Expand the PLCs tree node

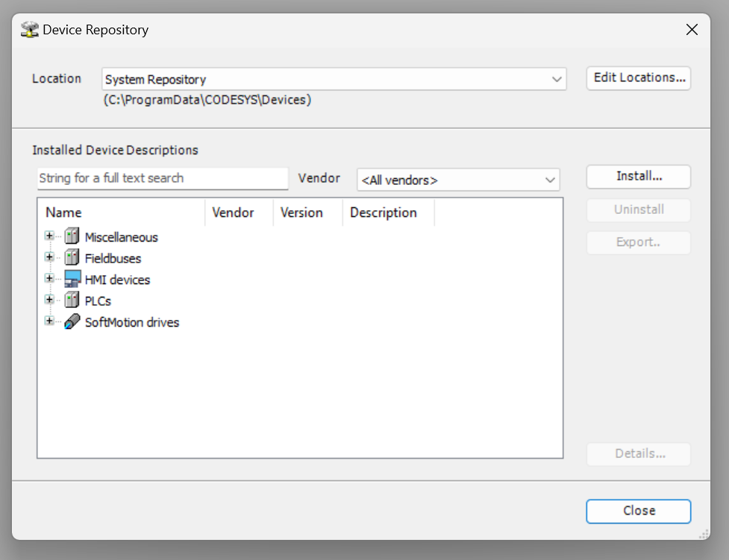click(49, 299)
